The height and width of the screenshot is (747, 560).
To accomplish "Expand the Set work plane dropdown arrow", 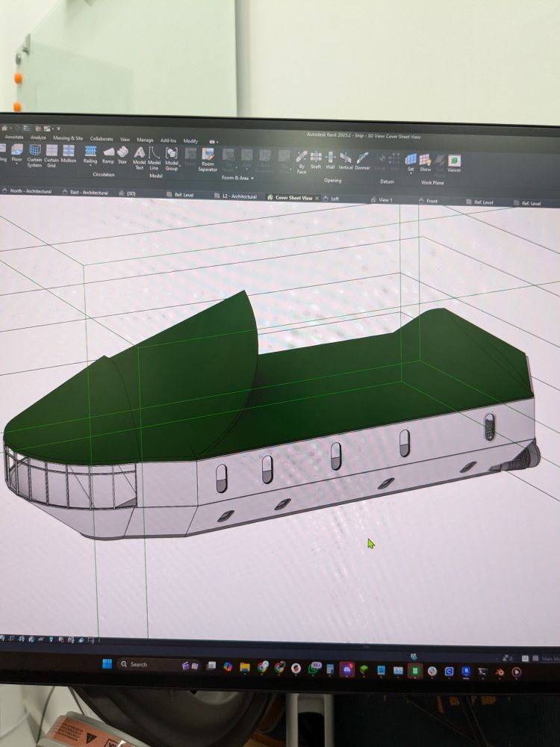I will (x=411, y=174).
